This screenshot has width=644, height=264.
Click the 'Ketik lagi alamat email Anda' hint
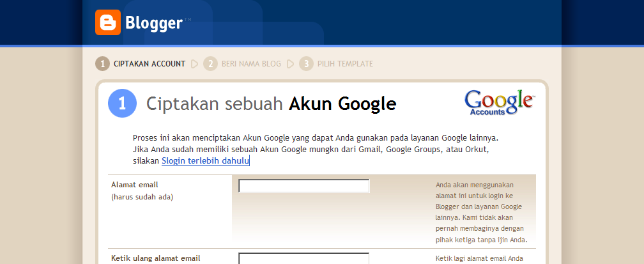click(479, 259)
